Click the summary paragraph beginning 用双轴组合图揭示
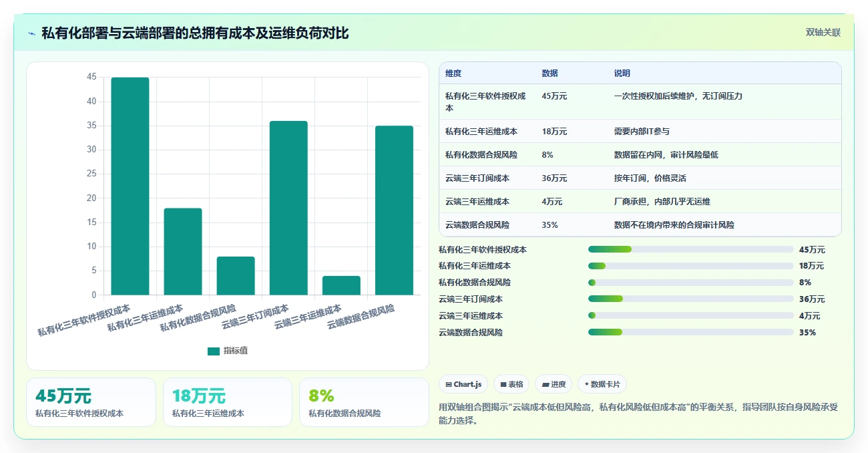868x453 pixels. point(638,414)
